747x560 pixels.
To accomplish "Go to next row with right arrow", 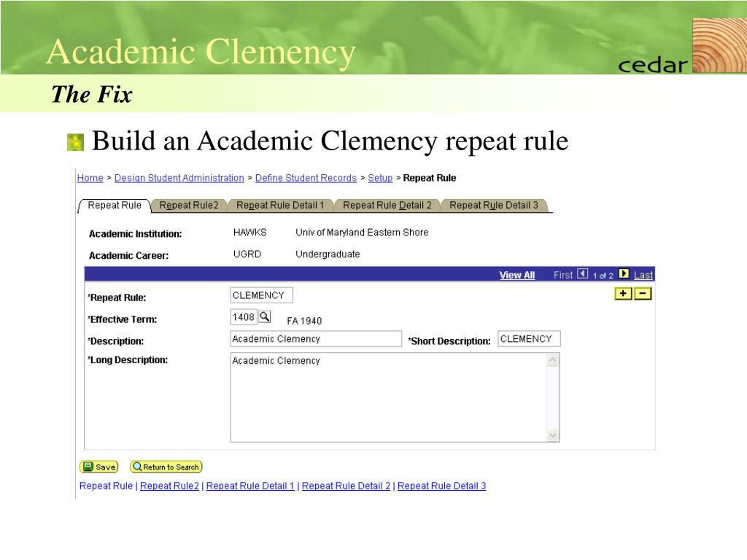I will click(624, 274).
